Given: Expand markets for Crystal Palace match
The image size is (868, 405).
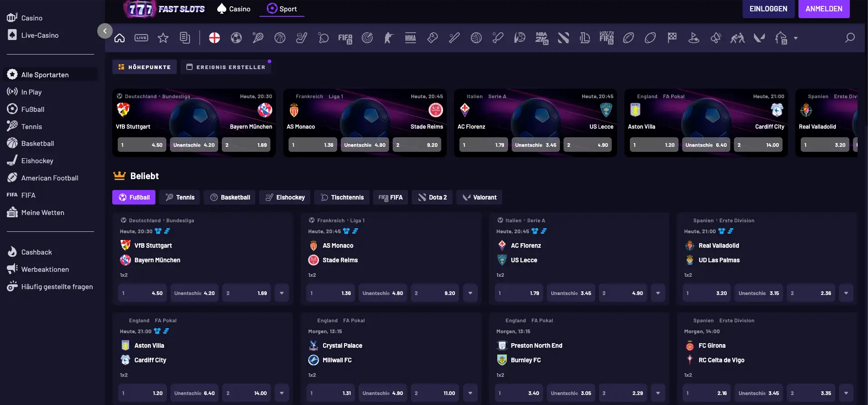Looking at the screenshot, I should (470, 393).
